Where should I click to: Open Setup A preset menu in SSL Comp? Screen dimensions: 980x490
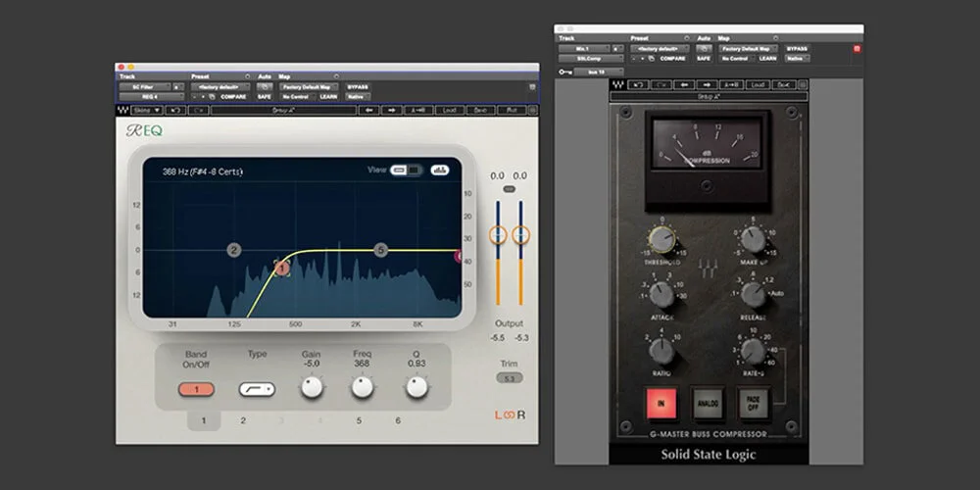709,97
